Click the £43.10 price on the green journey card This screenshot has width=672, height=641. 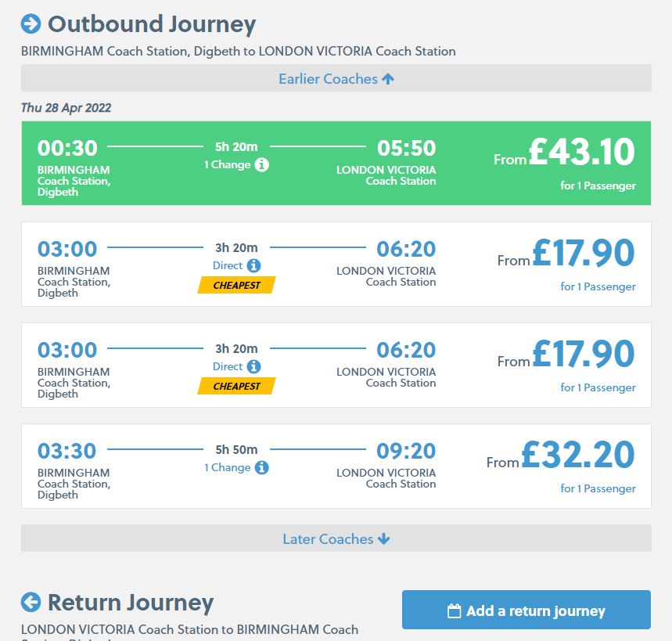coord(580,152)
